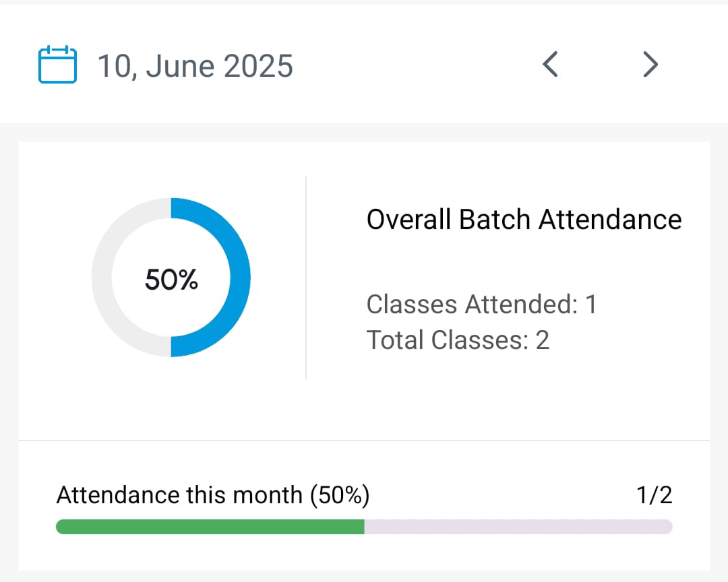Click the year 2025 in the date header

pyautogui.click(x=258, y=66)
